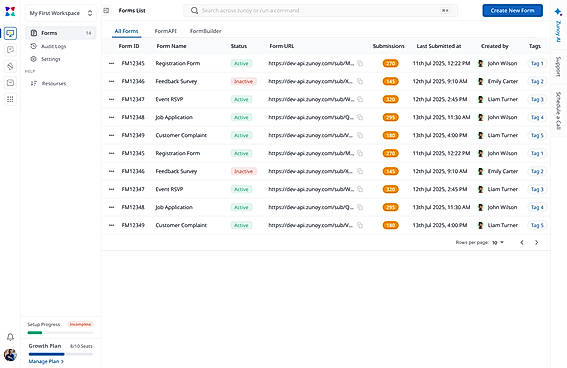Copy URL of second Event RSVP row
Viewport: 567px width, 368px height.
360,189
